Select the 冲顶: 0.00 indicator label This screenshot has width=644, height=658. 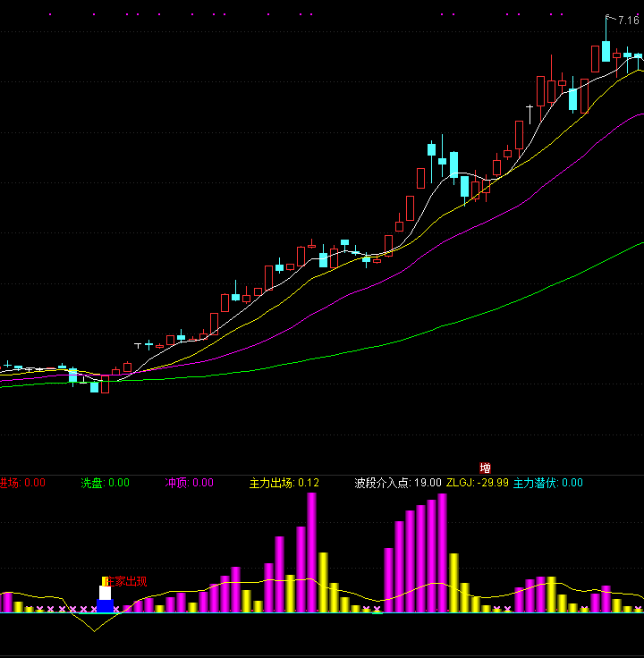189,483
